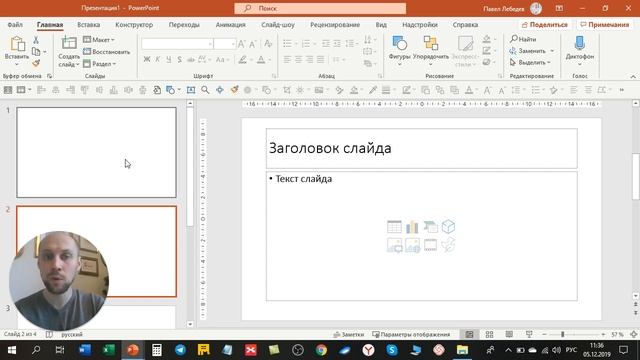The image size is (640, 360).
Task: Click the zoom slider handle in status bar
Action: pyautogui.click(x=562, y=334)
